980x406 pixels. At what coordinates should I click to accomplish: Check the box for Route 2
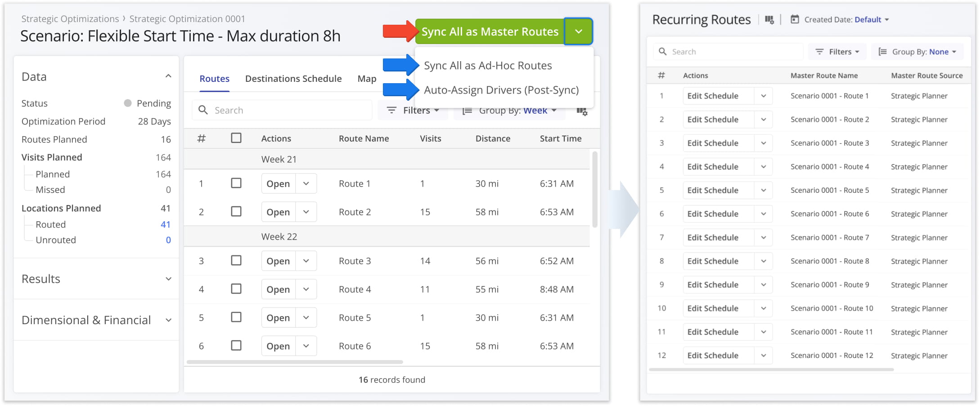[x=236, y=211]
